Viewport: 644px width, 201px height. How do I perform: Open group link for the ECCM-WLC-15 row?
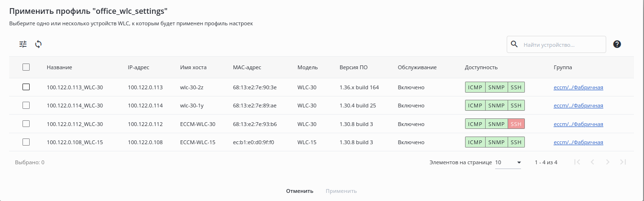click(578, 142)
